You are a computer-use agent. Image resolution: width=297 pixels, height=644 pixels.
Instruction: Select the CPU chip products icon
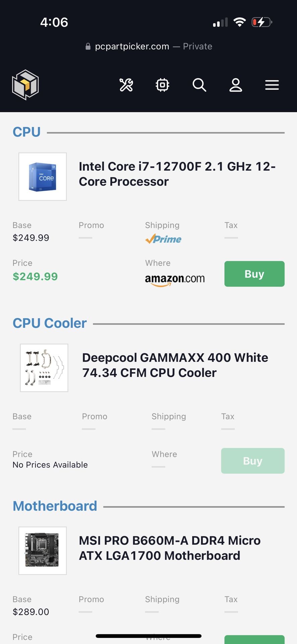pyautogui.click(x=162, y=85)
